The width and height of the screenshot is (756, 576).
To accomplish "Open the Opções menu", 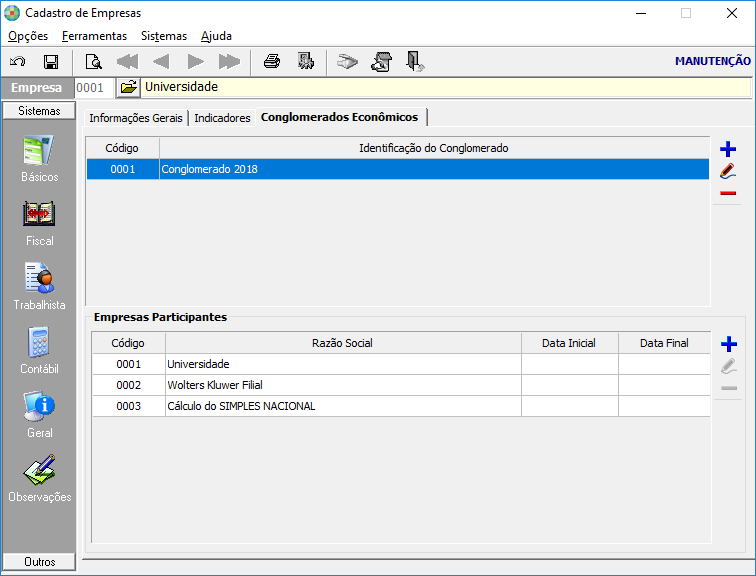I will coord(28,36).
